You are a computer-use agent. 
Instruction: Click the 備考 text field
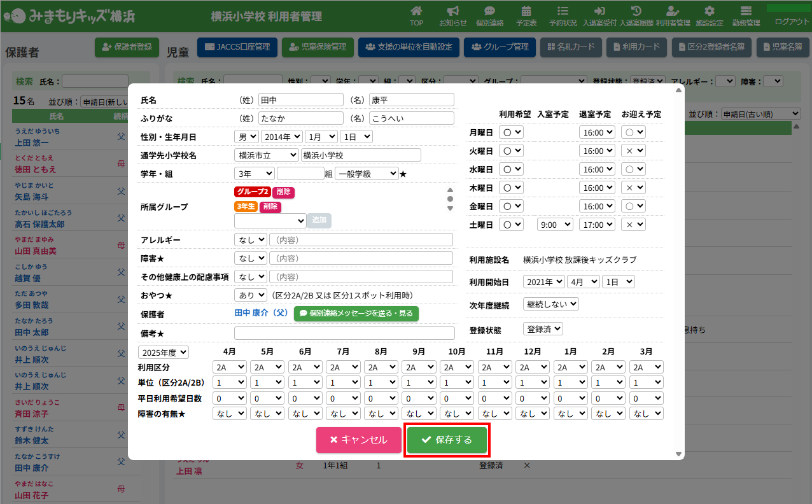(344, 333)
